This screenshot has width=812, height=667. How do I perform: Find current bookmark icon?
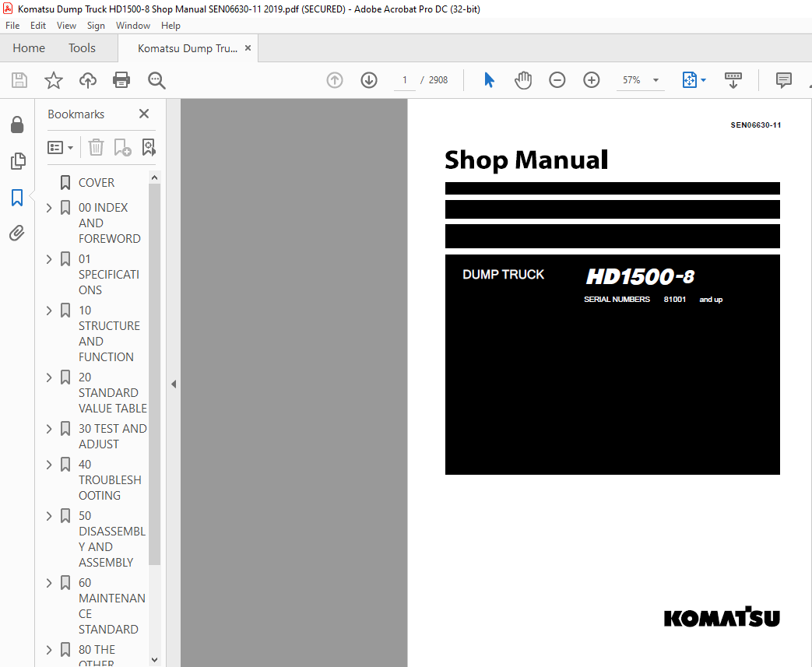(x=149, y=147)
